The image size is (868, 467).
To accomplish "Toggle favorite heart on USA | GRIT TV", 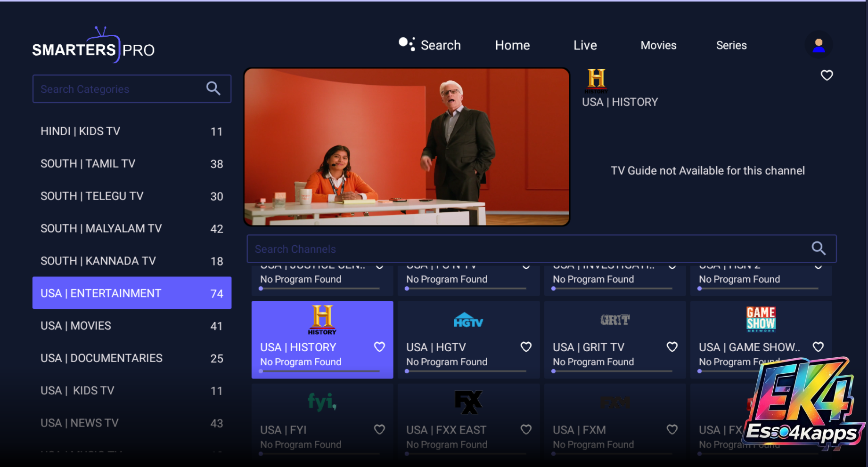I will click(x=672, y=347).
